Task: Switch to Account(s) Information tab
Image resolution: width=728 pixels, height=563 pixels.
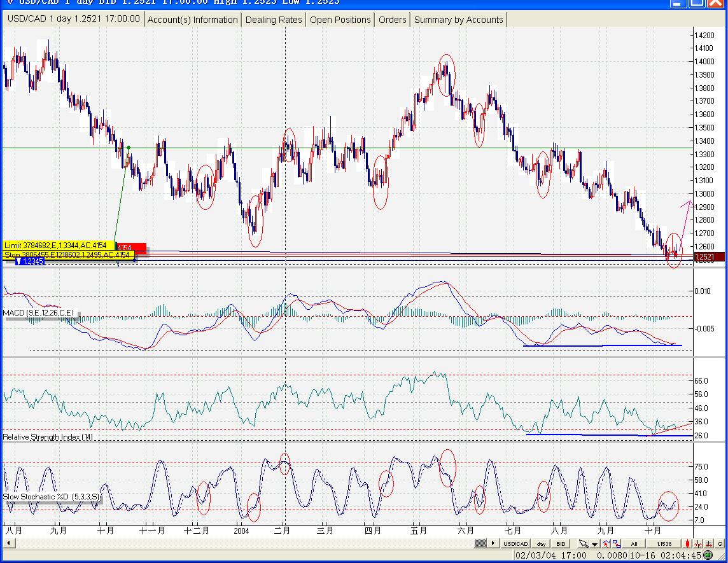Action: point(192,20)
